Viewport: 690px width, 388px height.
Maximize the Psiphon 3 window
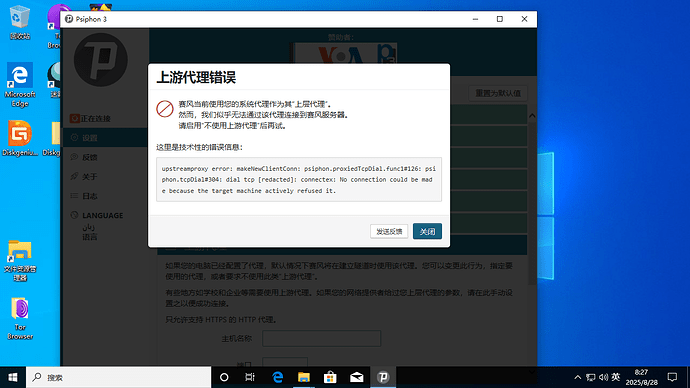[x=500, y=19]
